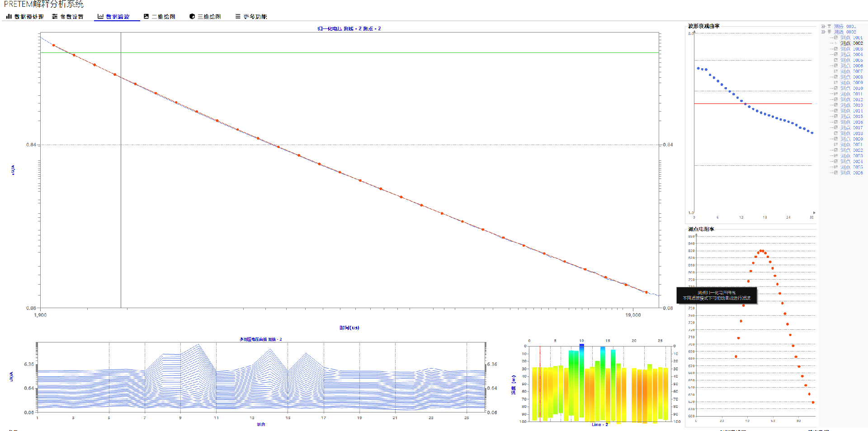Click the line-chart icon beside 数据滤波
868x431 pixels.
coord(100,17)
